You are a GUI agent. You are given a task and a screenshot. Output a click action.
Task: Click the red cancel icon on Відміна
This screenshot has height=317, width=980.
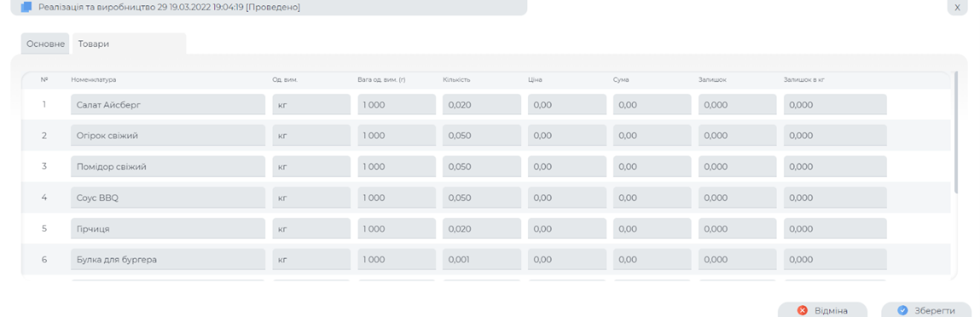(x=802, y=310)
